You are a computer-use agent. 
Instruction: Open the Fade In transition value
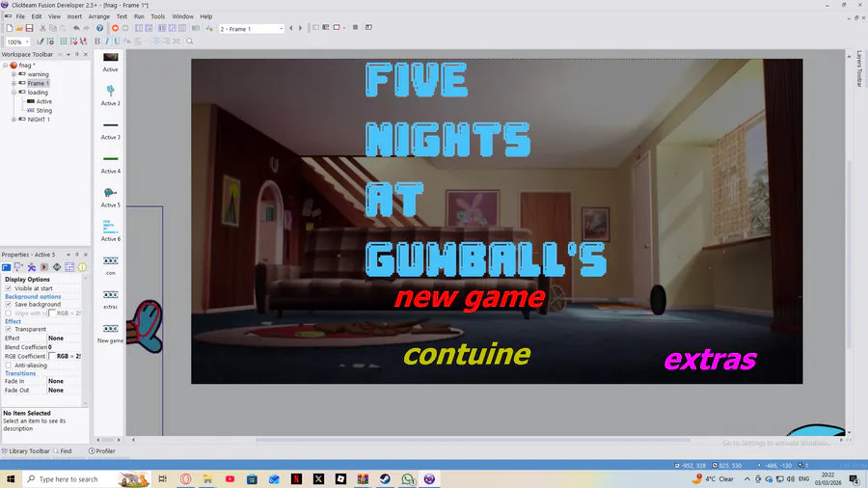[64, 381]
